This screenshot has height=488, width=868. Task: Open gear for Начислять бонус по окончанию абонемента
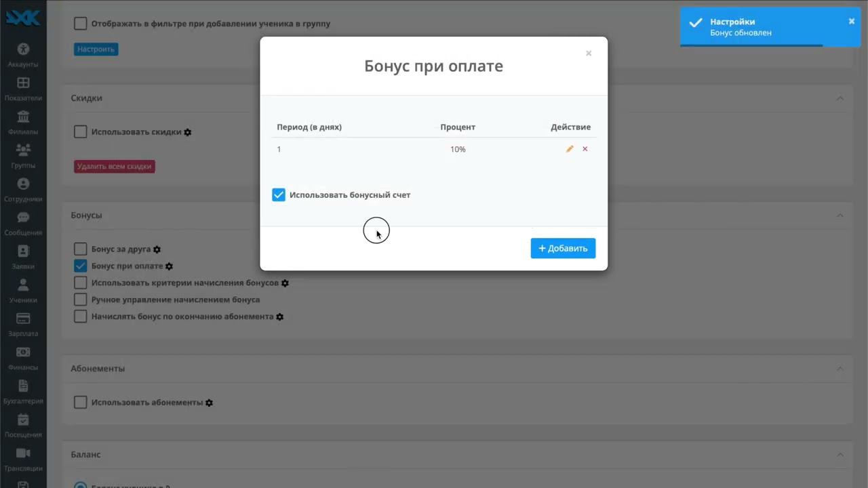click(279, 317)
